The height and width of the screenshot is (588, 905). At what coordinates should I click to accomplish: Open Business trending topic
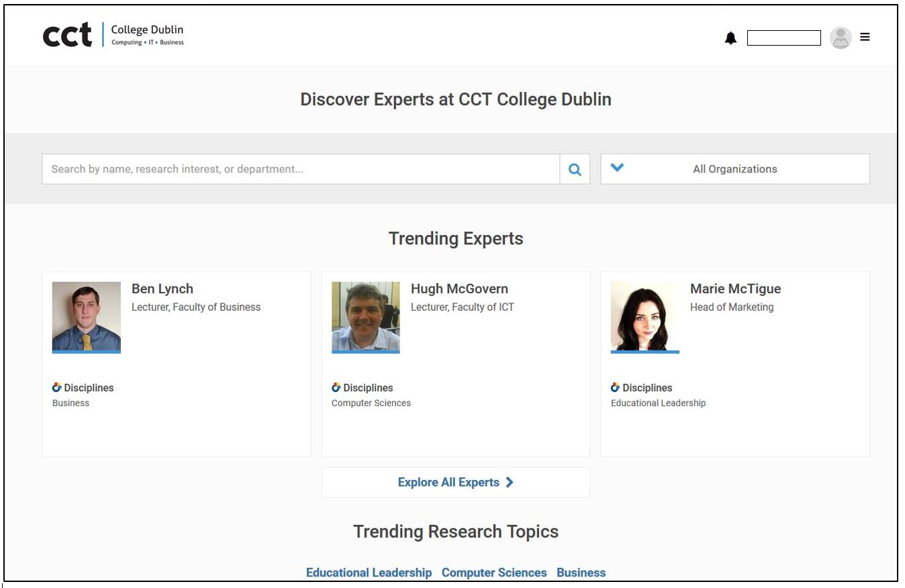coord(581,573)
